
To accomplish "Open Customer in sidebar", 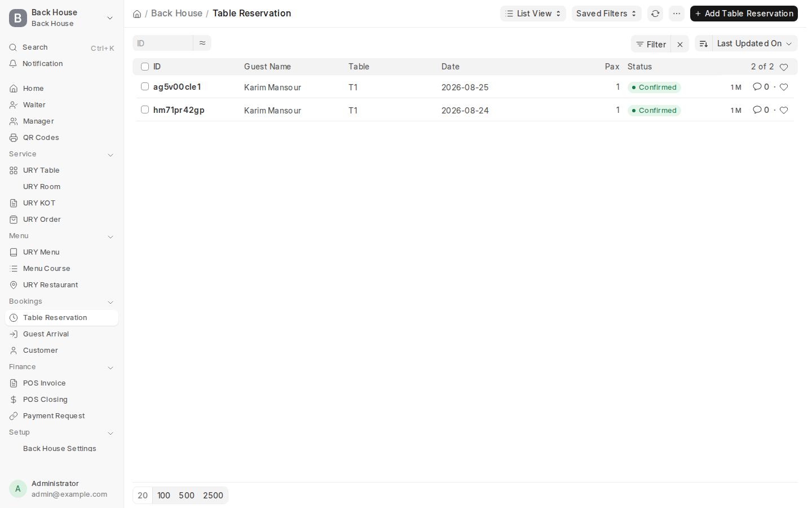I will (62, 351).
